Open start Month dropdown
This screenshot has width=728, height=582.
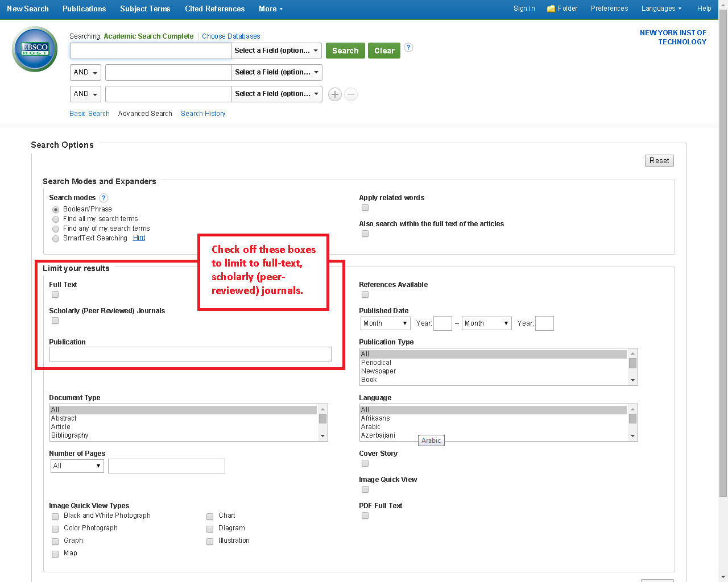coord(386,323)
